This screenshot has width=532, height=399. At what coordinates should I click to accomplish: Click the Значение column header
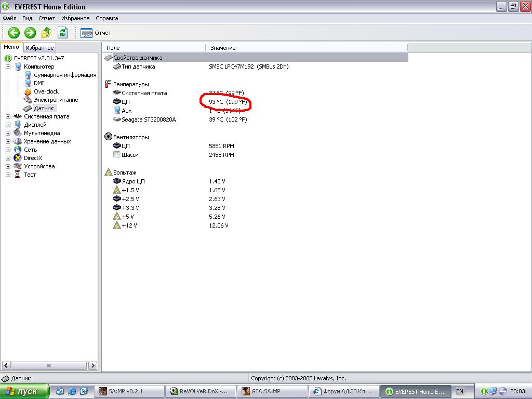click(223, 48)
